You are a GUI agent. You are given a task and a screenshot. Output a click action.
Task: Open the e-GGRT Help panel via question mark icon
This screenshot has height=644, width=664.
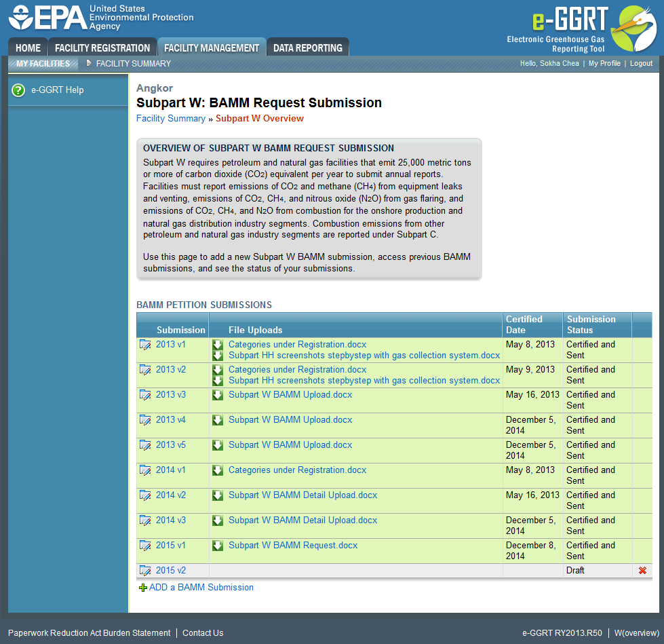pos(18,90)
